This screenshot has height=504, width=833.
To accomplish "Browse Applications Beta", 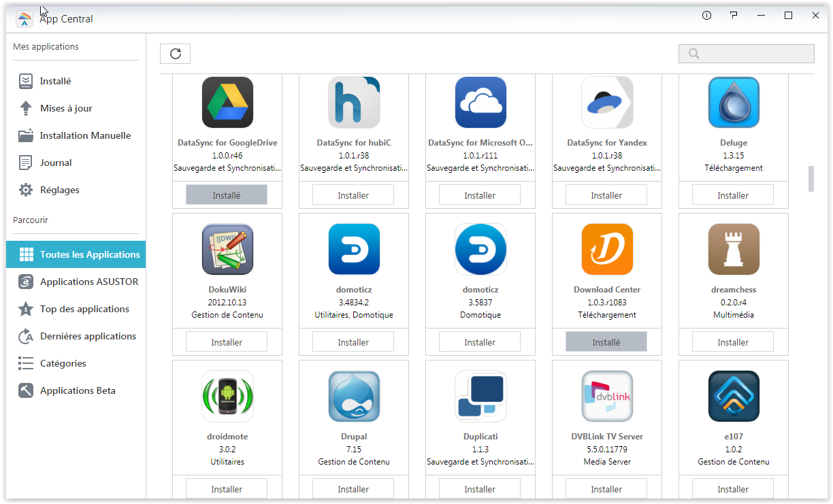I will click(x=76, y=390).
